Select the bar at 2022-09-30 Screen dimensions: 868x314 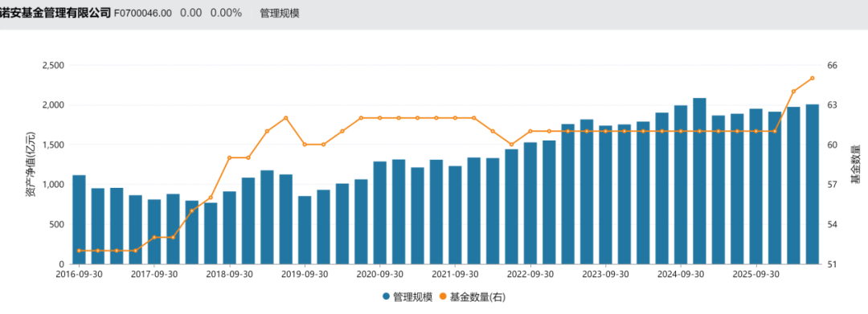pyautogui.click(x=530, y=203)
